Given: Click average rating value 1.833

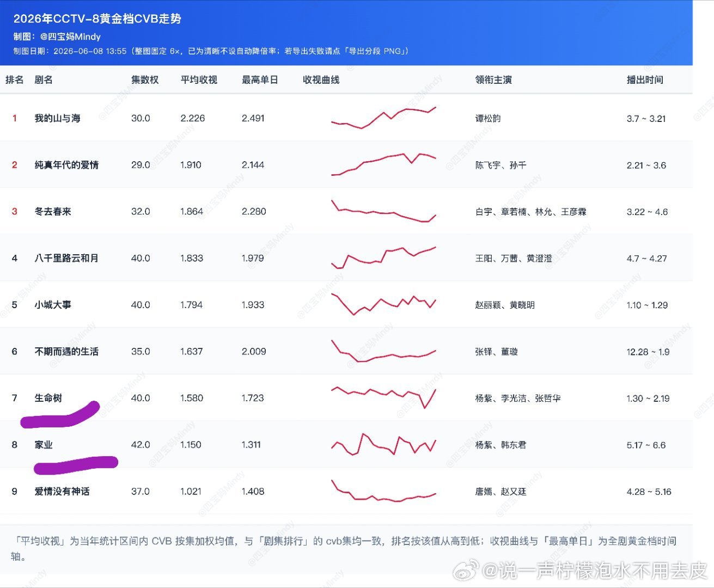Looking at the screenshot, I should point(192,258).
